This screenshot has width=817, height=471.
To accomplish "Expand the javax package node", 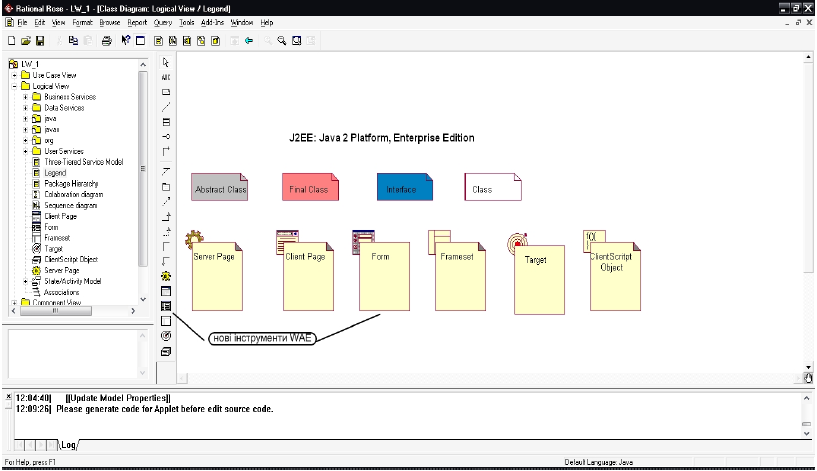I will (x=26, y=129).
